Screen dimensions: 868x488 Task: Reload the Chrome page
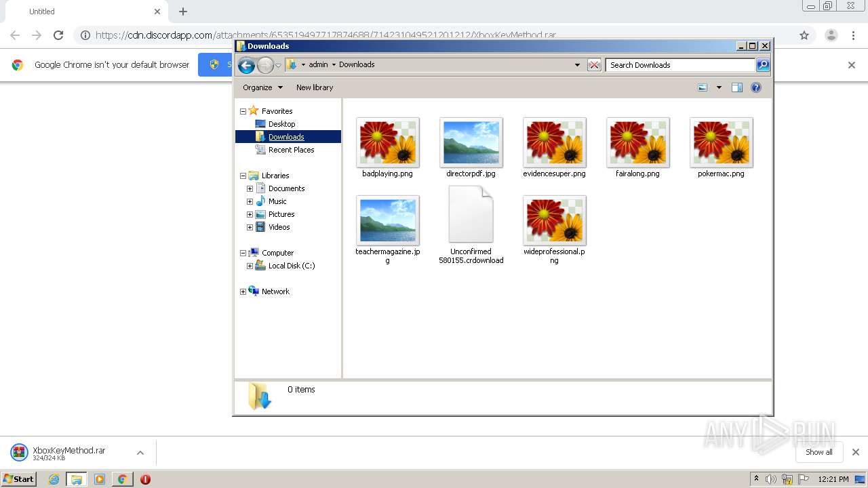58,35
